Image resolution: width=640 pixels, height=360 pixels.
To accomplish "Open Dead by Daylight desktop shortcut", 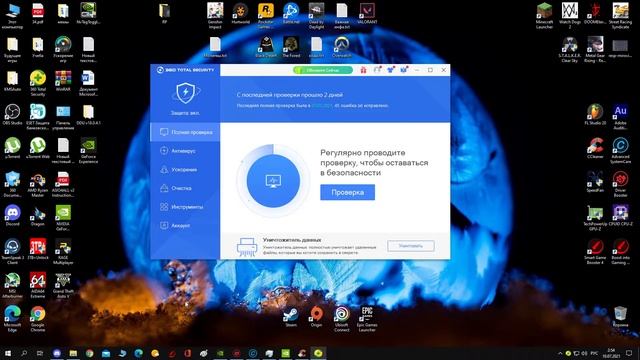I will [316, 16].
